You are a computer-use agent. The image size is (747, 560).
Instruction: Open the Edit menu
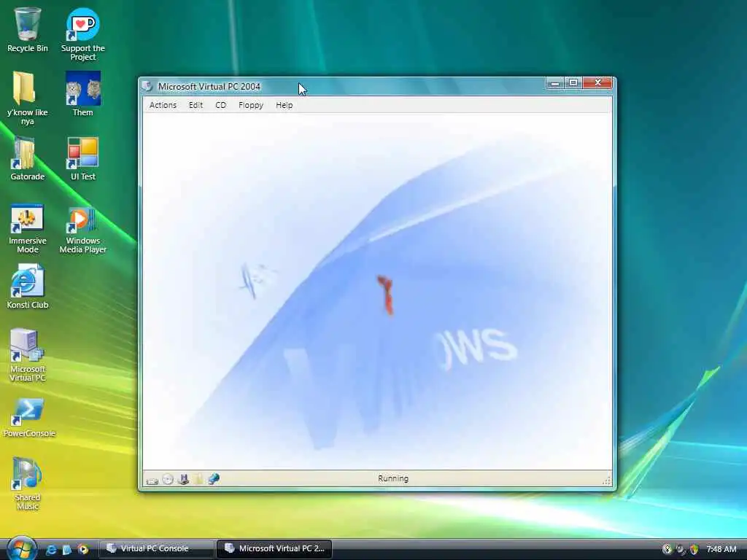(x=196, y=105)
